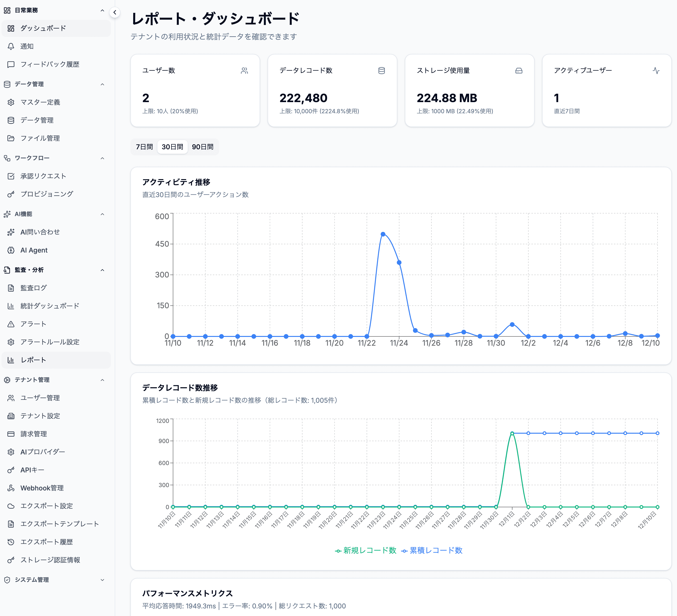Click the 監査ログ document icon
This screenshot has height=616, width=677.
coord(11,288)
